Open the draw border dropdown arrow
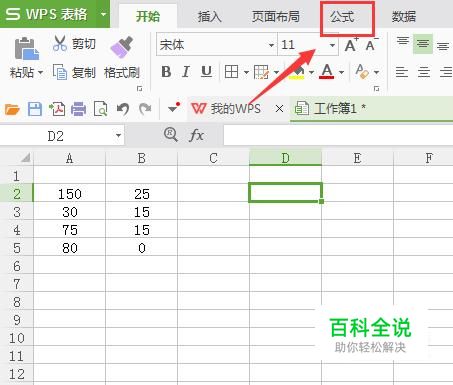This screenshot has height=385, width=453. 276,72
